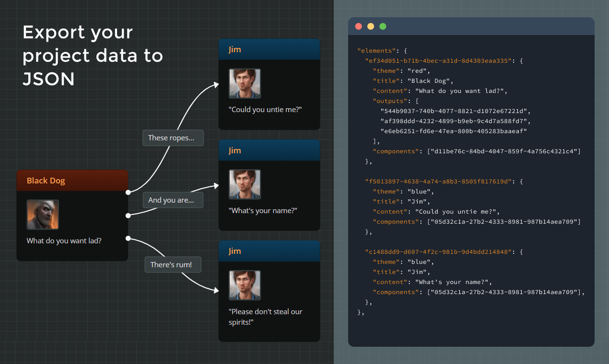Select the "And you are..." connection label
609x364 pixels.
pos(173,200)
